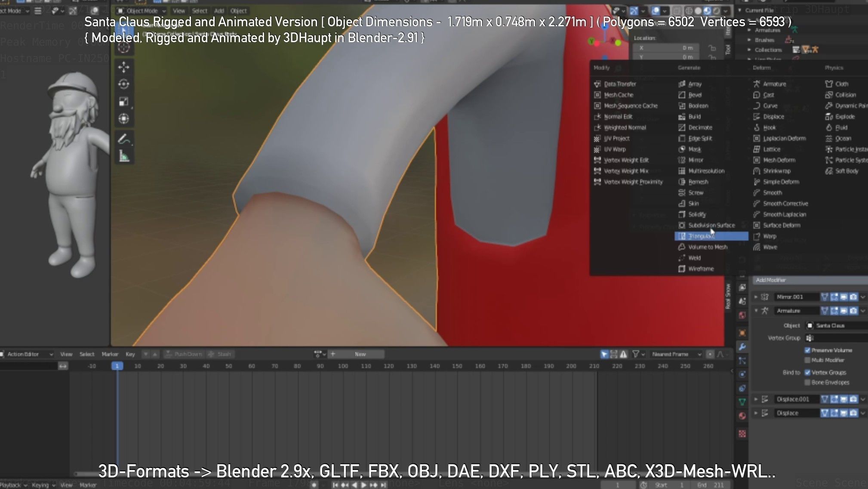
Task: Open the Action Editor mode dropdown
Action: 27,354
